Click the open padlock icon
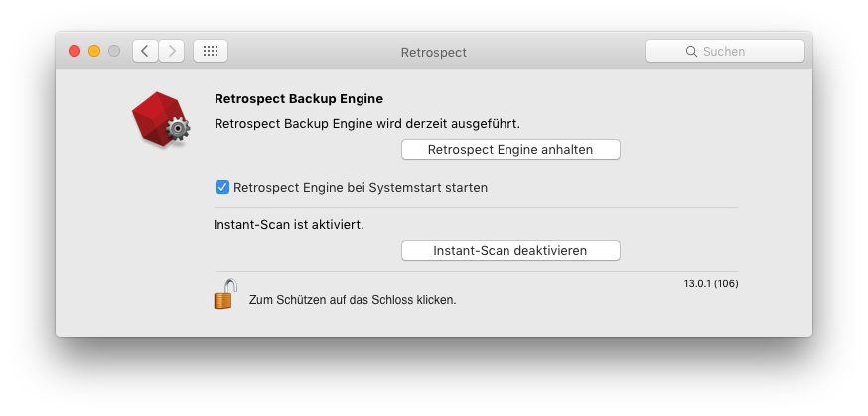 225,295
